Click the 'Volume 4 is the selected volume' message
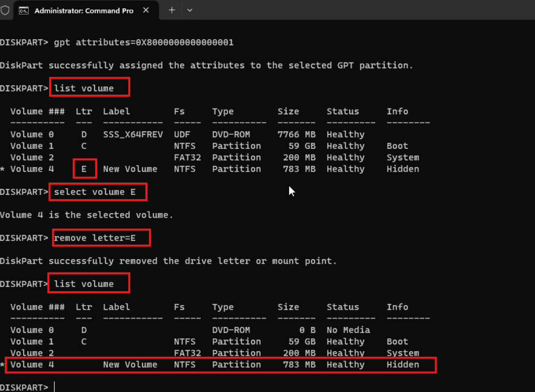 click(87, 215)
